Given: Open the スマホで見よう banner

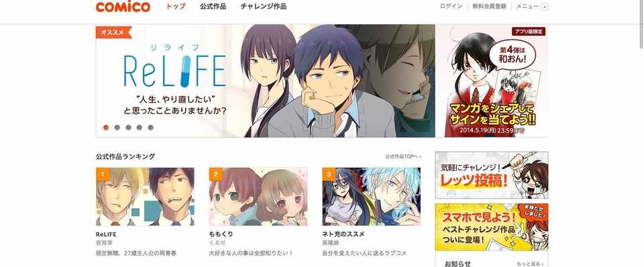Looking at the screenshot, I should [x=492, y=227].
